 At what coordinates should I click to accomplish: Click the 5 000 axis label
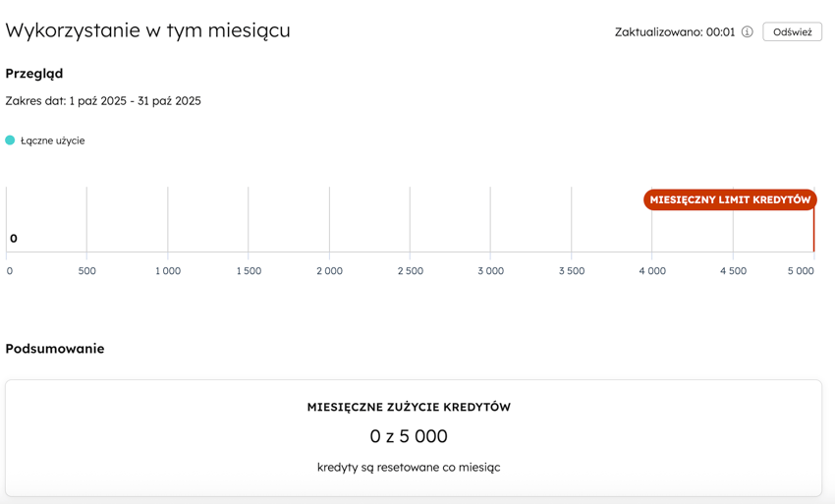(801, 271)
